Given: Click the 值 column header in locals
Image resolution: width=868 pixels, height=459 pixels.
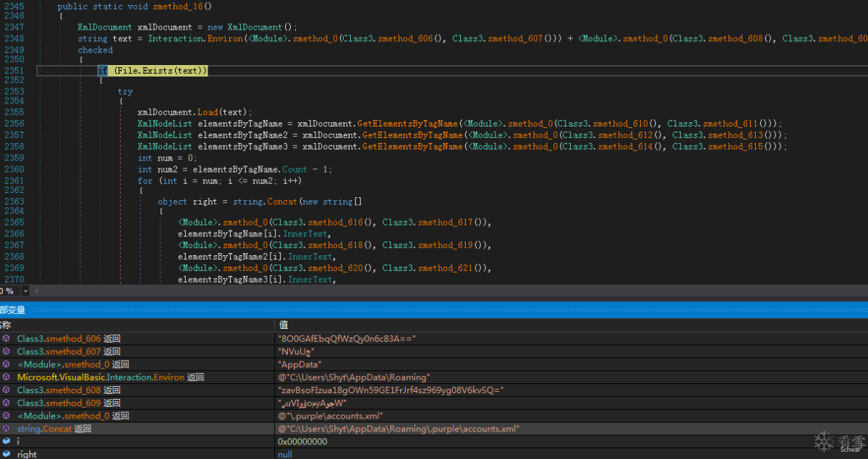Looking at the screenshot, I should point(283,325).
